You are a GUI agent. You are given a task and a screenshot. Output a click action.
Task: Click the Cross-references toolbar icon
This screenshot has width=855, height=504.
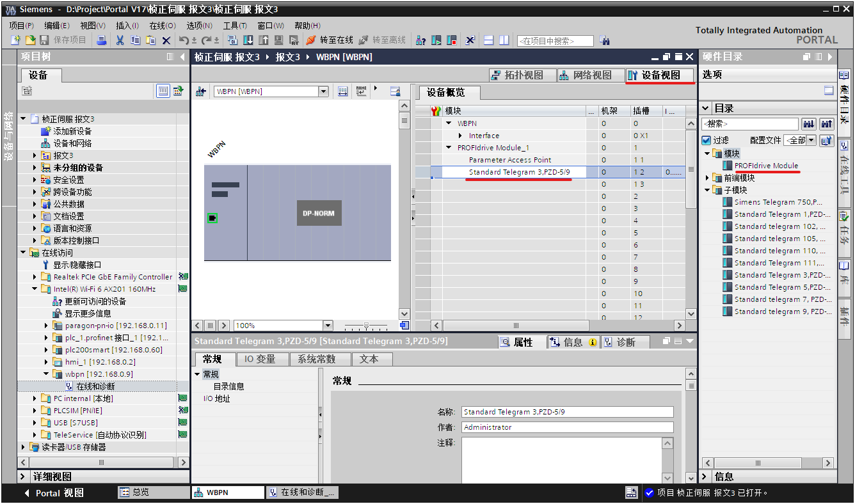point(470,40)
